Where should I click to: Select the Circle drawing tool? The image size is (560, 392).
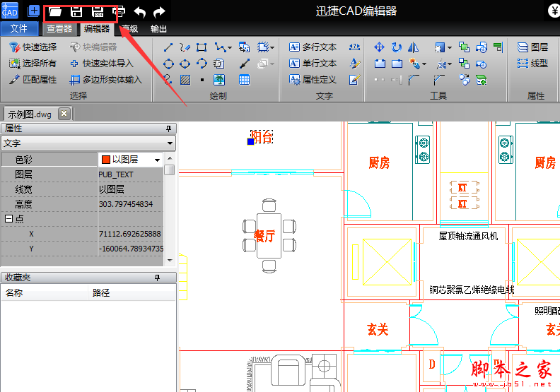pyautogui.click(x=168, y=64)
